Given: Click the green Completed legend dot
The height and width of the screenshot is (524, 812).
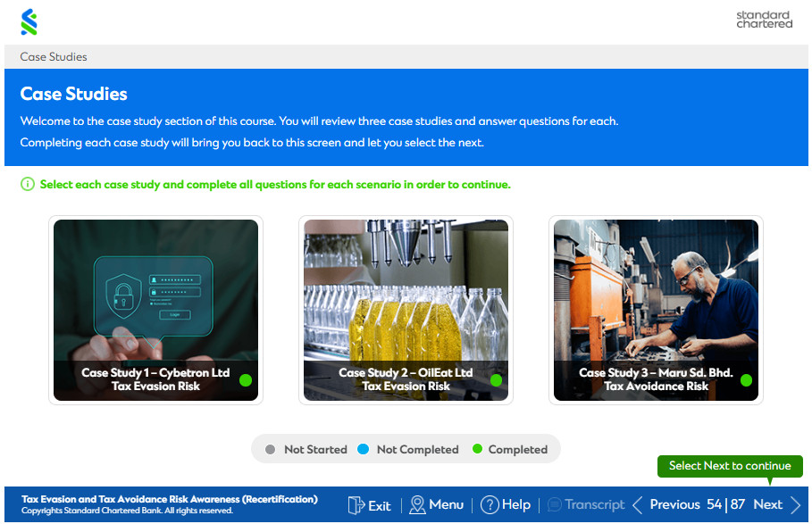Looking at the screenshot, I should tap(478, 448).
